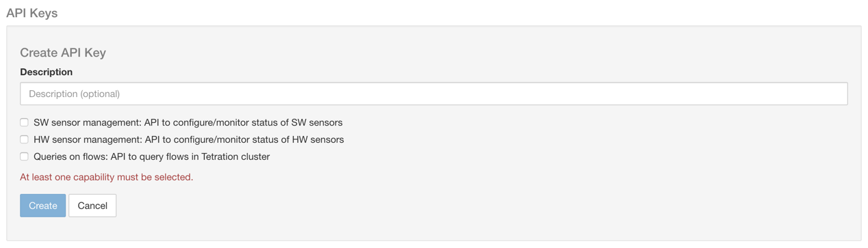Click the Create API Key form title
The height and width of the screenshot is (248, 868).
point(63,53)
